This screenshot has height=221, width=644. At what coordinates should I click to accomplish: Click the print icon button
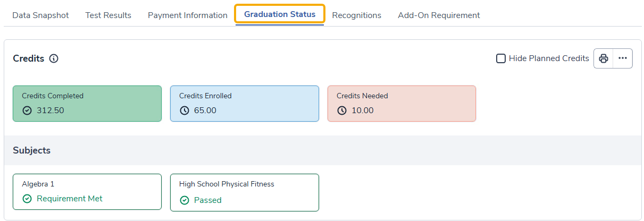point(603,58)
